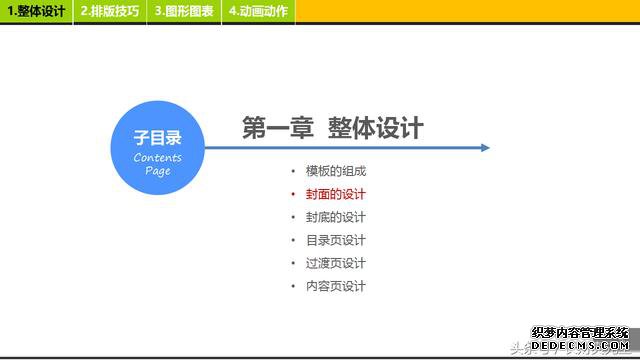Select the 1.整体设计 navigation tab

[36, 11]
